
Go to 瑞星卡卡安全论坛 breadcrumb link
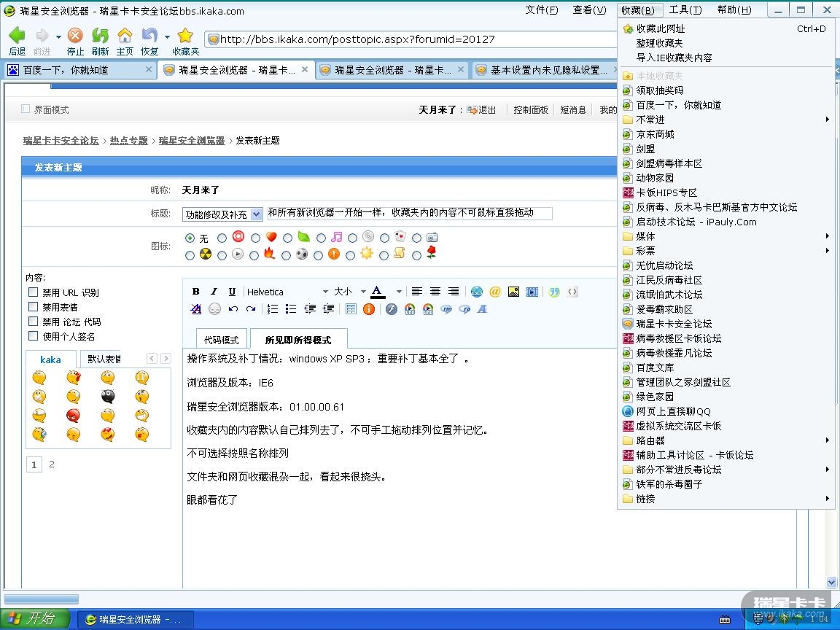pyautogui.click(x=61, y=140)
